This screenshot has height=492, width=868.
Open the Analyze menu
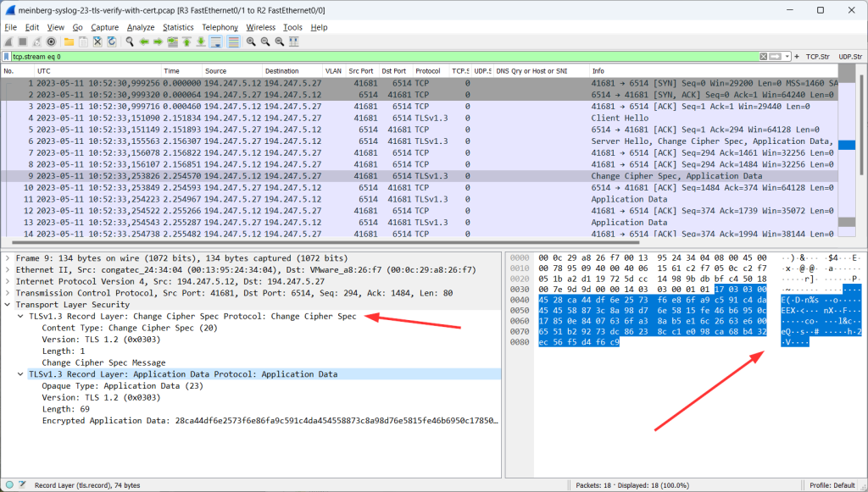141,27
